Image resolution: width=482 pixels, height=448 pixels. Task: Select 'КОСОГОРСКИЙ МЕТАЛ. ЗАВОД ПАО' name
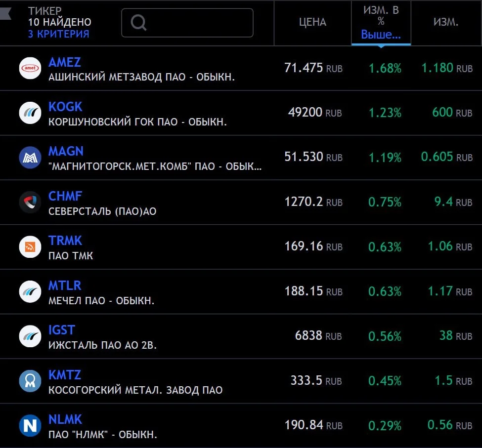[x=135, y=390]
